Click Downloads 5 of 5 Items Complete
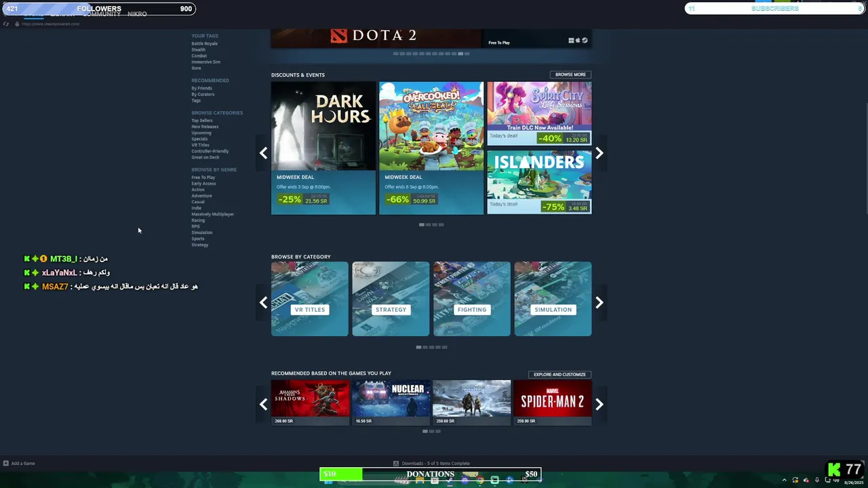 point(435,464)
